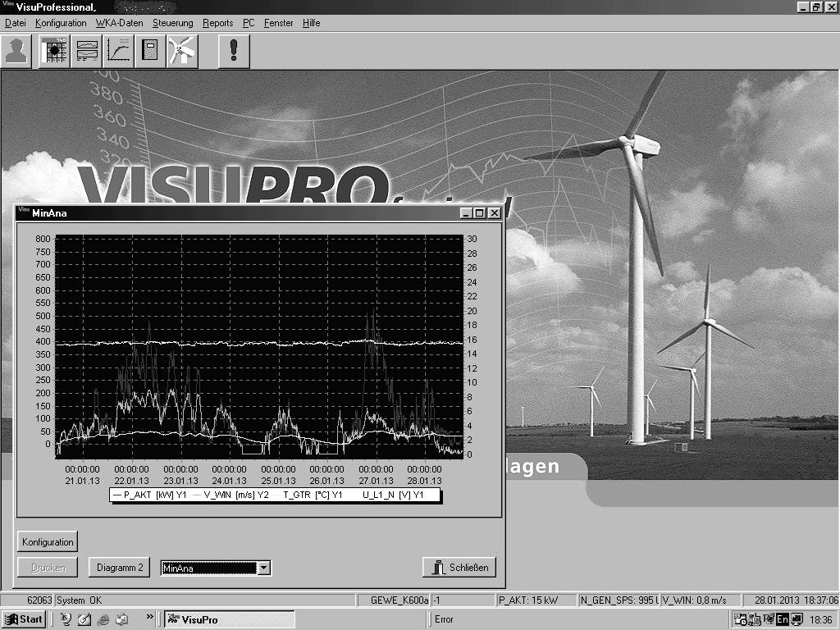Click the 27.01.13 date axis label
840x630 pixels.
[376, 481]
